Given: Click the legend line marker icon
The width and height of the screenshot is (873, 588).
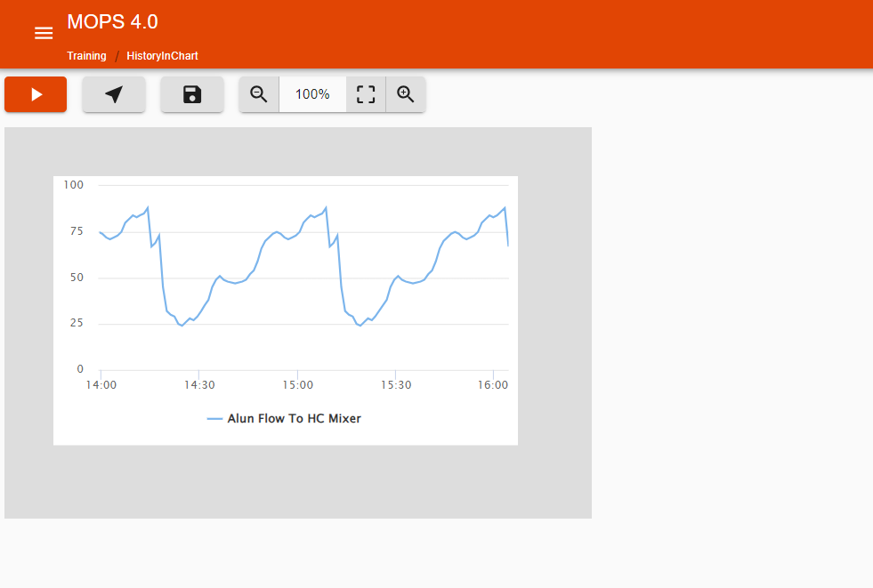Looking at the screenshot, I should click(215, 418).
